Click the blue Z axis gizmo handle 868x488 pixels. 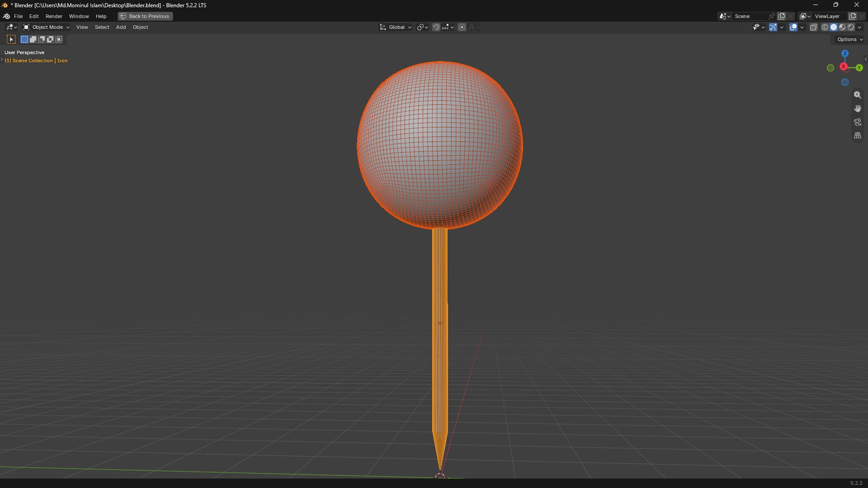(x=844, y=53)
